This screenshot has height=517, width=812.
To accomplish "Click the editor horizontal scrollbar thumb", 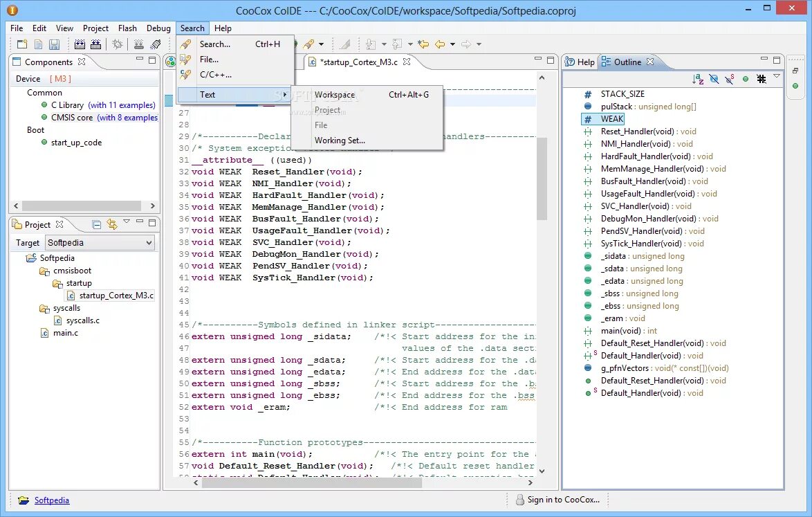I will [312, 482].
